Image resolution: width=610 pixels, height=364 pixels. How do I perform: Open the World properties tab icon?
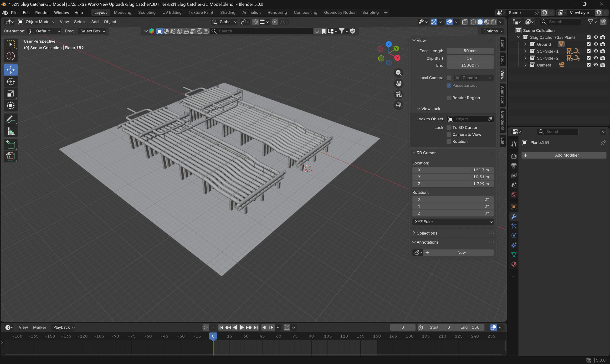(x=514, y=195)
